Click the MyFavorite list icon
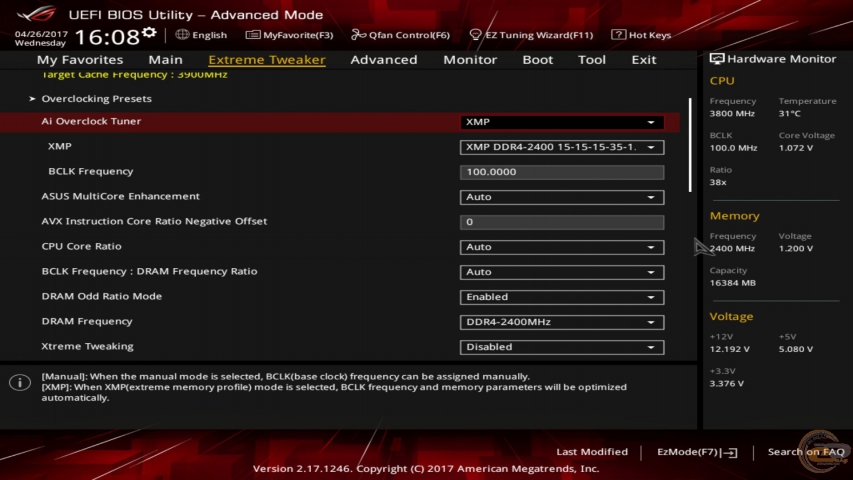Image resolution: width=853 pixels, height=480 pixels. (x=252, y=35)
